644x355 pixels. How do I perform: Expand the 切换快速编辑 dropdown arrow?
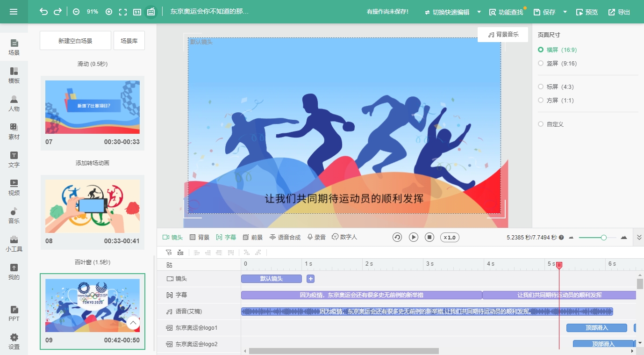point(479,12)
